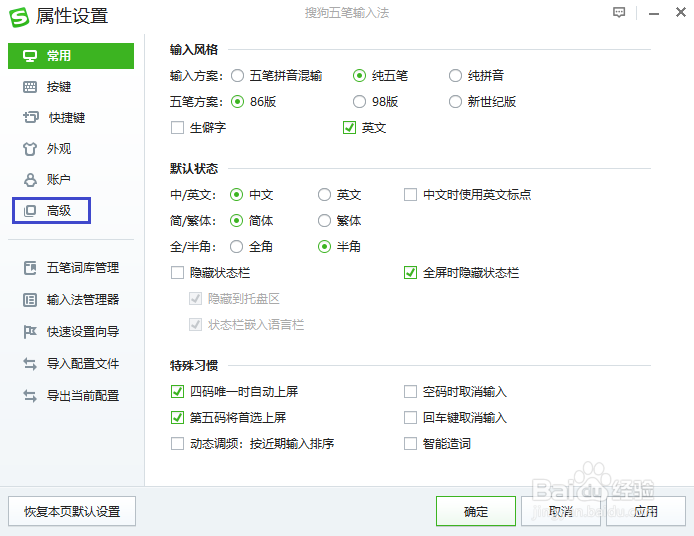694x536 pixels.
Task: Click 恢复本页默认设置 button
Action: pos(72,511)
